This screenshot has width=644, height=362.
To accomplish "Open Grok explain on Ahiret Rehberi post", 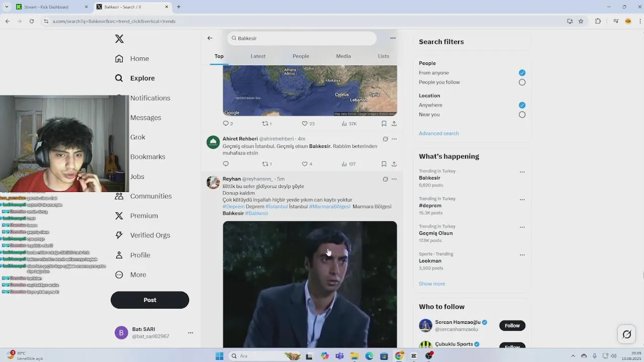I will (385, 139).
